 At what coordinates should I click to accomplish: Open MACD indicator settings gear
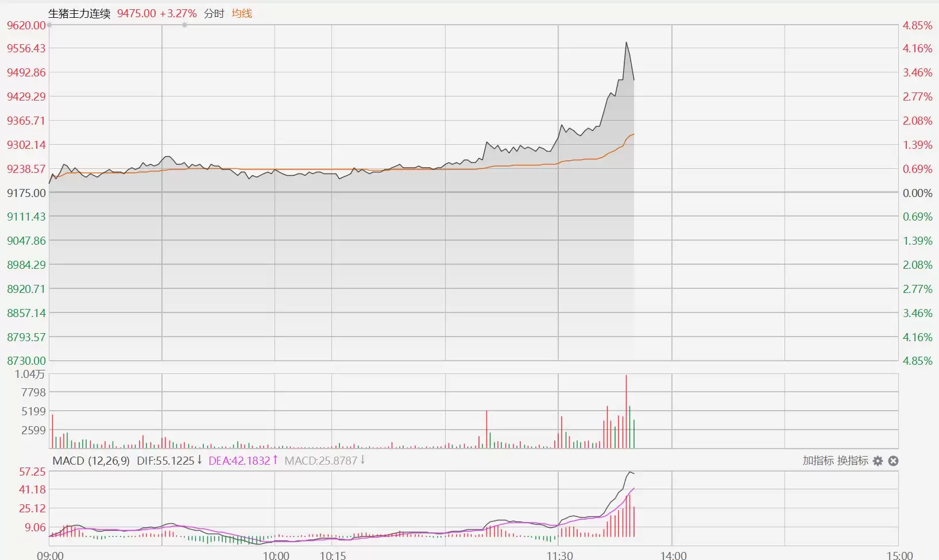(x=878, y=461)
